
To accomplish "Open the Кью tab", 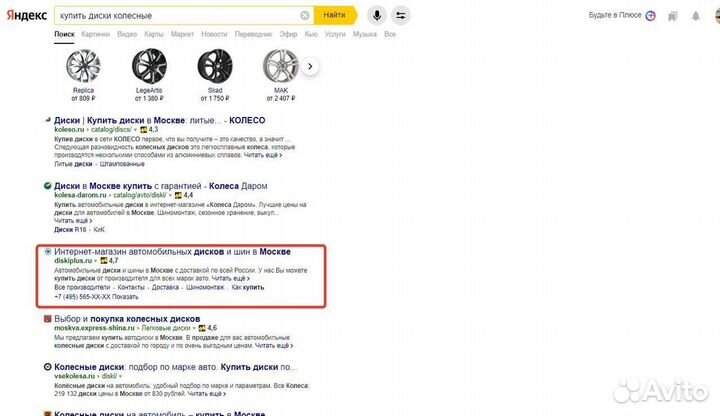I will click(311, 34).
